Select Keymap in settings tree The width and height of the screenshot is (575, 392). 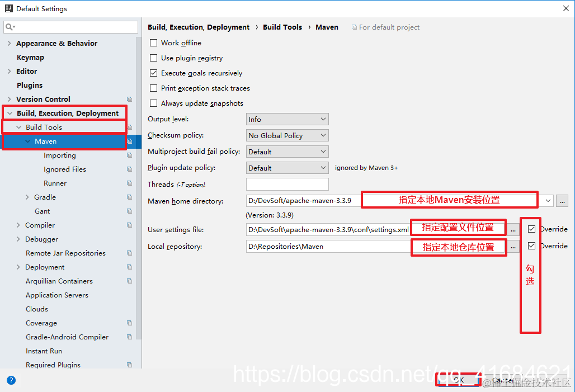pyautogui.click(x=30, y=57)
